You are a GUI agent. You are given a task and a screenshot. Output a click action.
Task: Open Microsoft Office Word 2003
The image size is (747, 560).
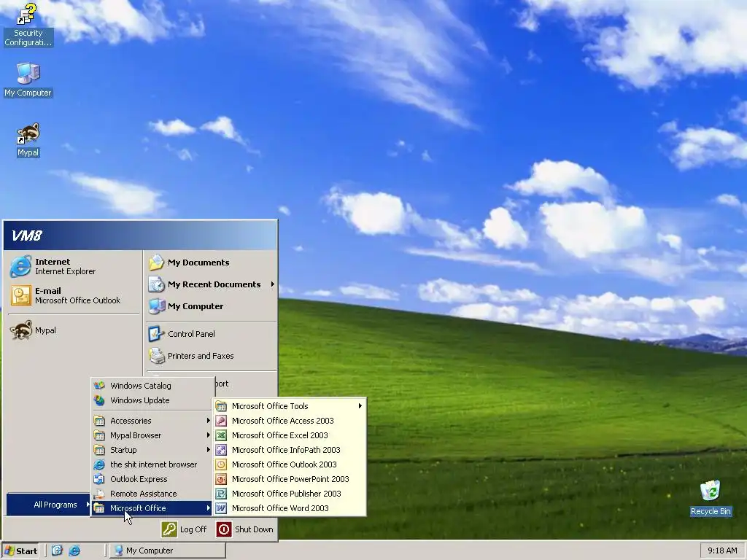(x=289, y=508)
